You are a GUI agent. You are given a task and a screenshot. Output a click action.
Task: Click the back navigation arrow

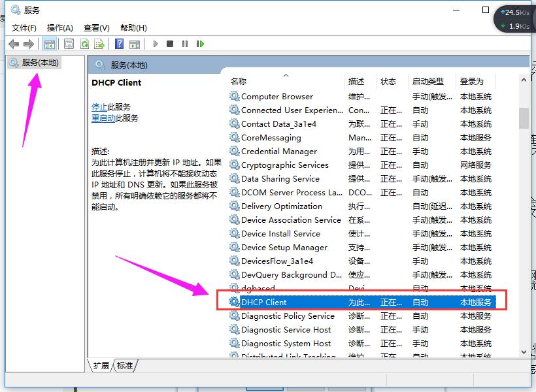(14, 44)
